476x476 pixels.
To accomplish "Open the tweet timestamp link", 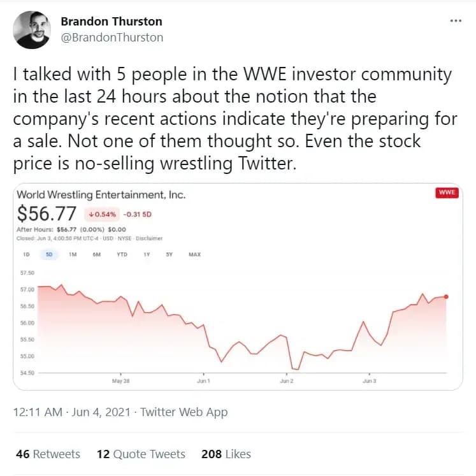I will [73, 412].
